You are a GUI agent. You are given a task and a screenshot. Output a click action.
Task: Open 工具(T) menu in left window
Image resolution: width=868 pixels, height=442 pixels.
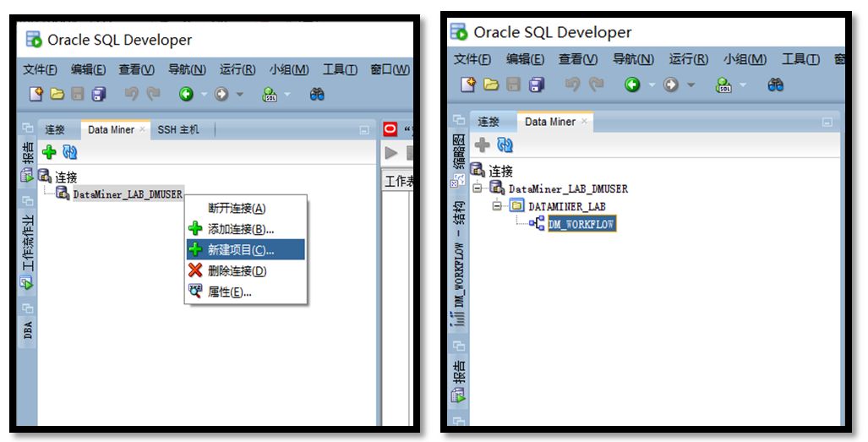340,69
